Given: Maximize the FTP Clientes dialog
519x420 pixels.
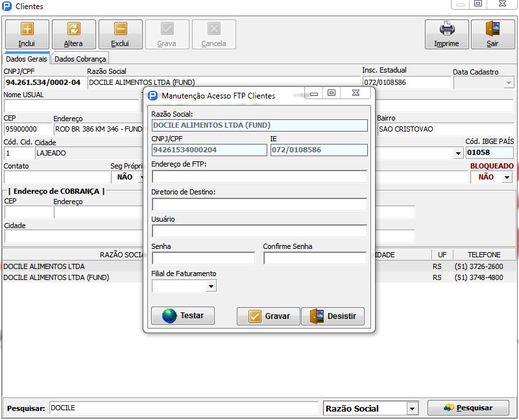Looking at the screenshot, I should tap(332, 93).
